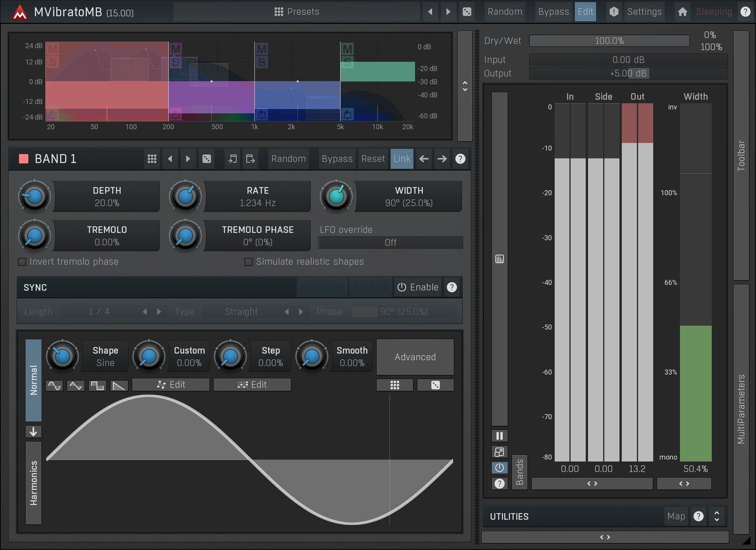756x550 pixels.
Task: Click the Band 1 Reset button
Action: click(x=373, y=159)
